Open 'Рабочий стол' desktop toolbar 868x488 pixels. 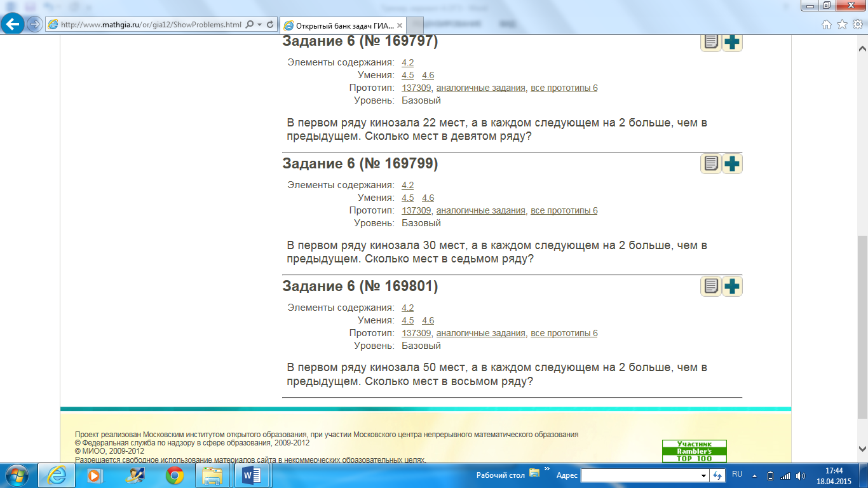tap(501, 475)
